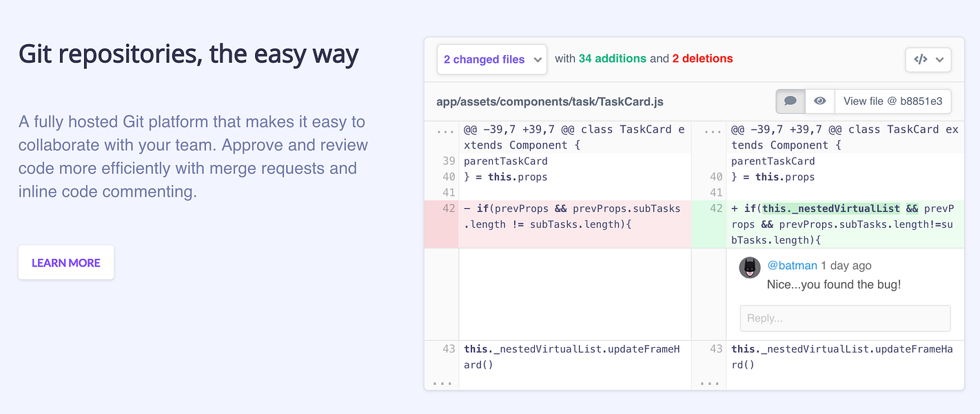Viewport: 980px width, 414px height.
Task: Select deleted line 42 number
Action: click(x=449, y=208)
